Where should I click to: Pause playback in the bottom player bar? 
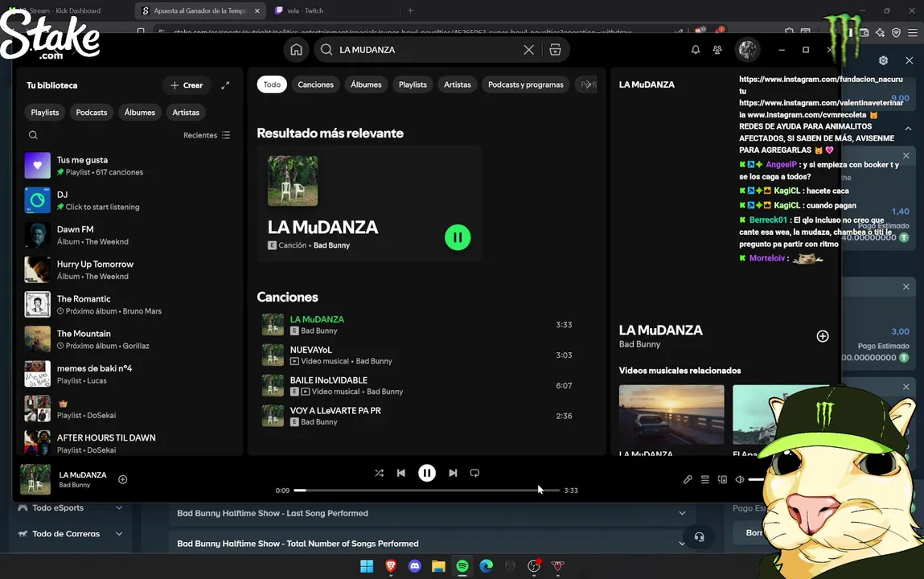pos(427,473)
